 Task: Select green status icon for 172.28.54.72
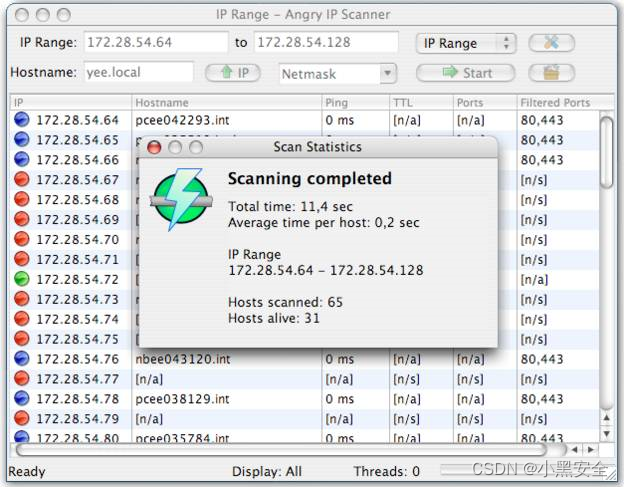click(x=21, y=279)
